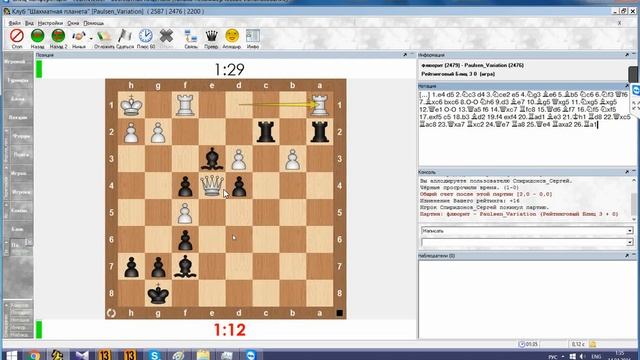Open the Написать (Write) combo box dropdown
Viewport: 640px width, 360px height.
[x=630, y=231]
